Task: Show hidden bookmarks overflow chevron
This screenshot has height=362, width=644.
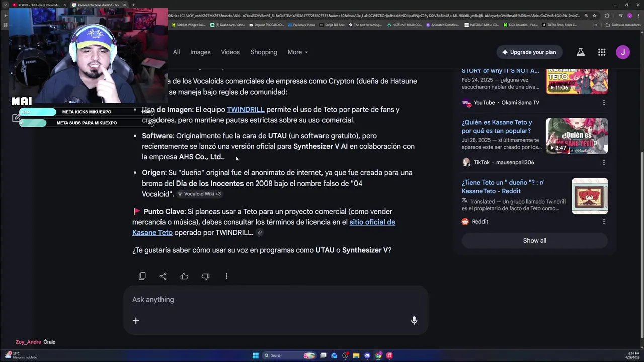Action: pyautogui.click(x=596, y=25)
